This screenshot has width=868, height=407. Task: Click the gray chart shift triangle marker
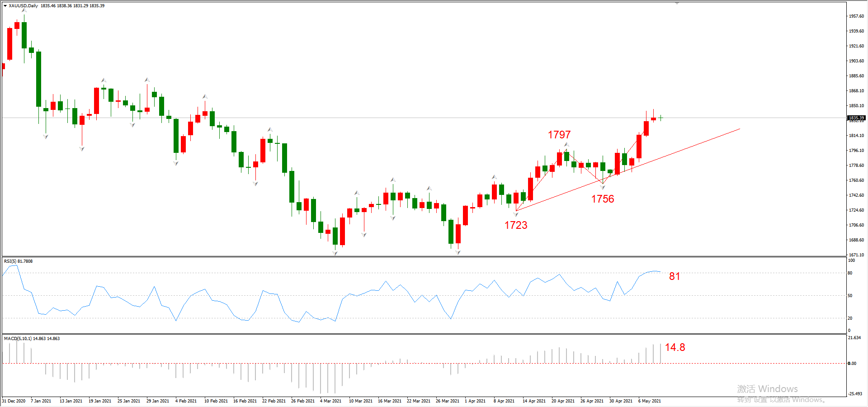677,3
